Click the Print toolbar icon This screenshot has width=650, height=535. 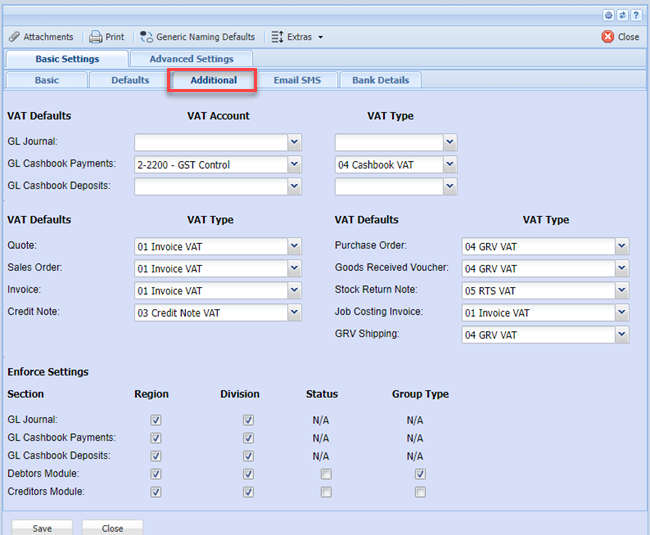coord(106,37)
